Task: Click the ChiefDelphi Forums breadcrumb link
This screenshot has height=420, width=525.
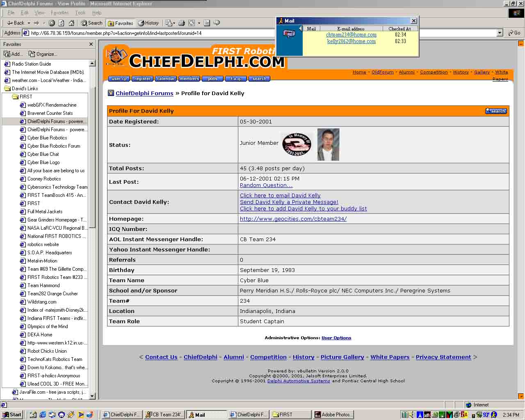Action: pos(144,93)
